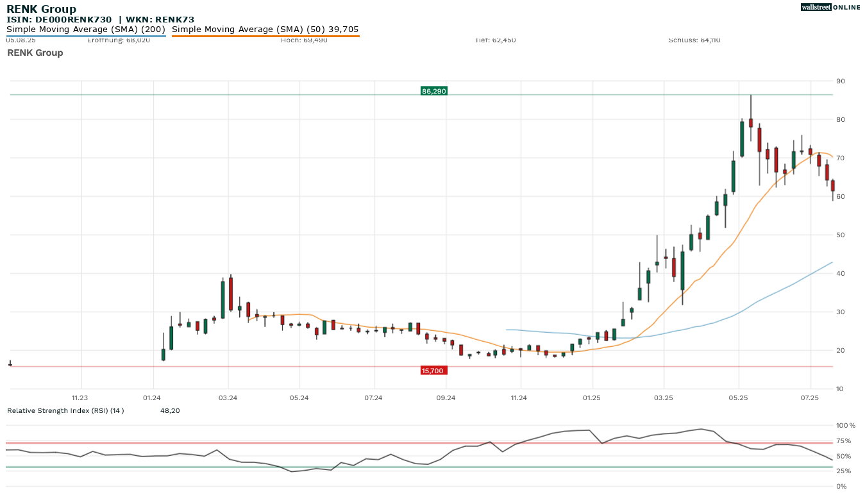Click the 70 price axis label

841,158
